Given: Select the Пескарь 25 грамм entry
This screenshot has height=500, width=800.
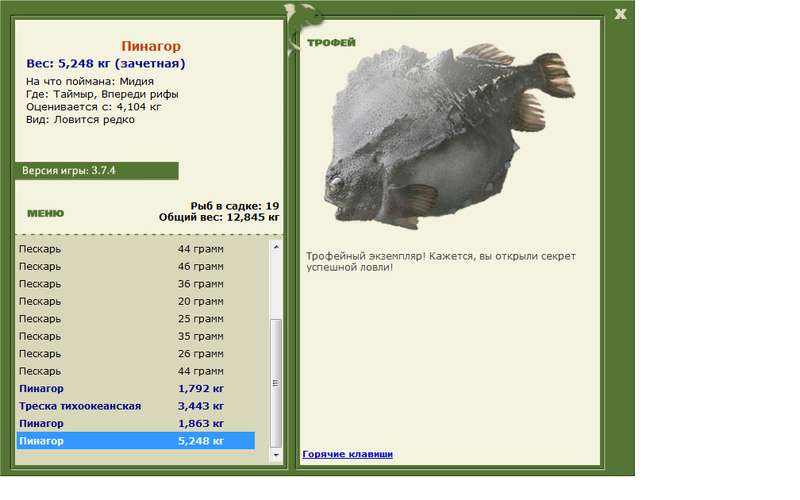Looking at the screenshot, I should [135, 319].
